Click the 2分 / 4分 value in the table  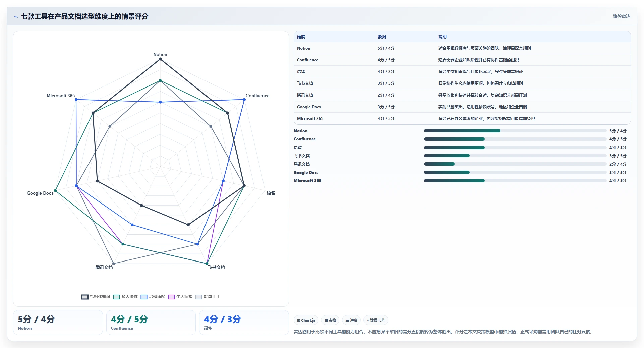tap(386, 95)
